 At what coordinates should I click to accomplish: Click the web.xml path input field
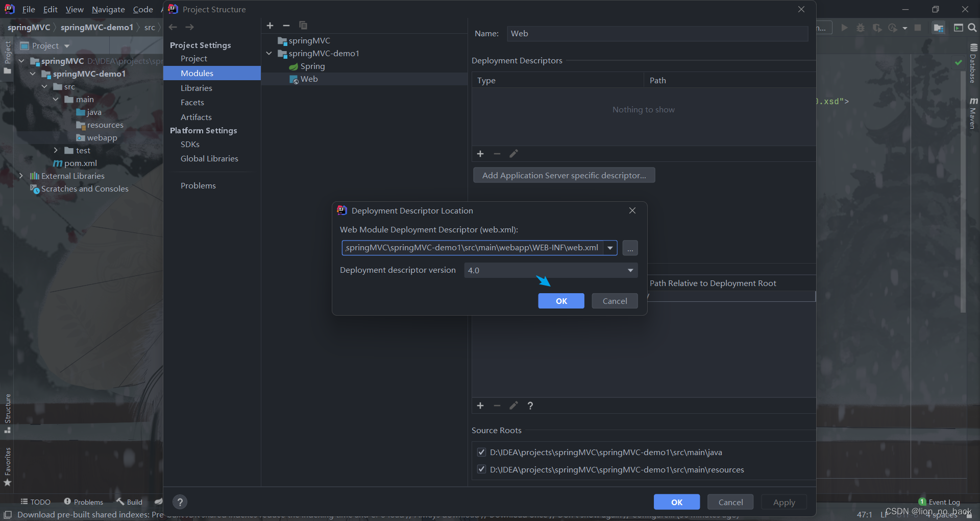pyautogui.click(x=472, y=248)
